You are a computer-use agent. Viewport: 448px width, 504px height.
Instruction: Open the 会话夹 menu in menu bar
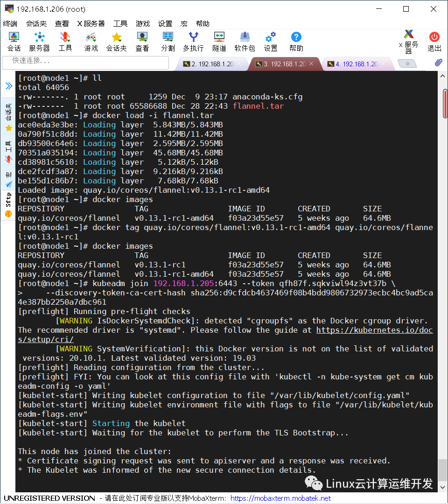[x=36, y=23]
